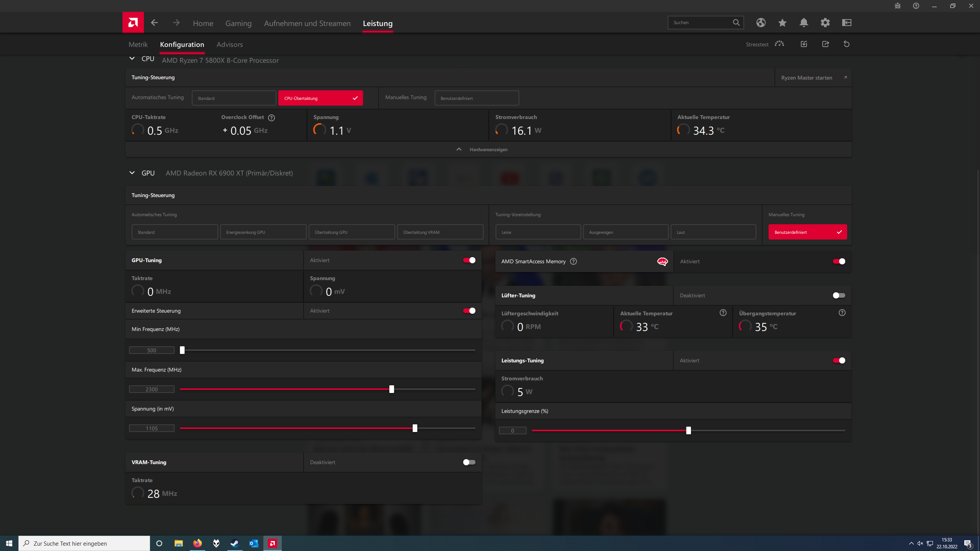Collapse the CPU section chevron
Image resolution: width=980 pixels, height=551 pixels.
tap(132, 59)
